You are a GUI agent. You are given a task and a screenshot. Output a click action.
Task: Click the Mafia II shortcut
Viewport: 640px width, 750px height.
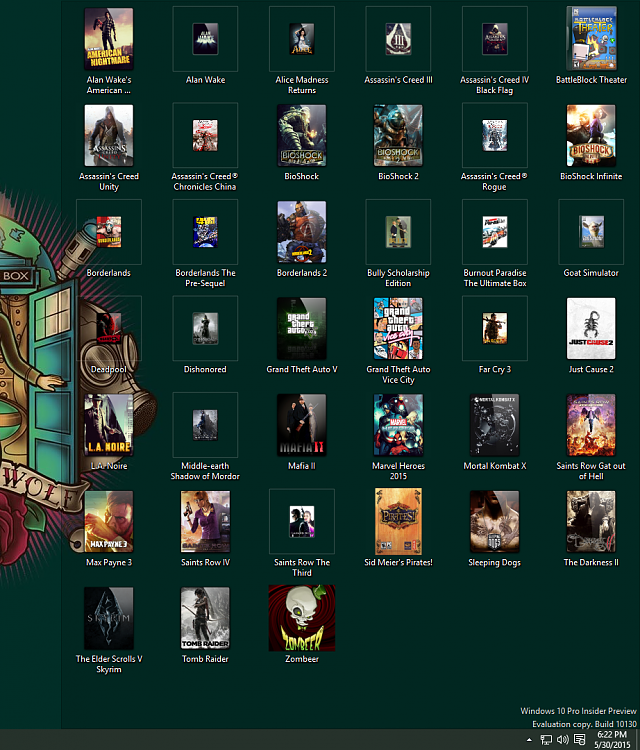pyautogui.click(x=302, y=425)
